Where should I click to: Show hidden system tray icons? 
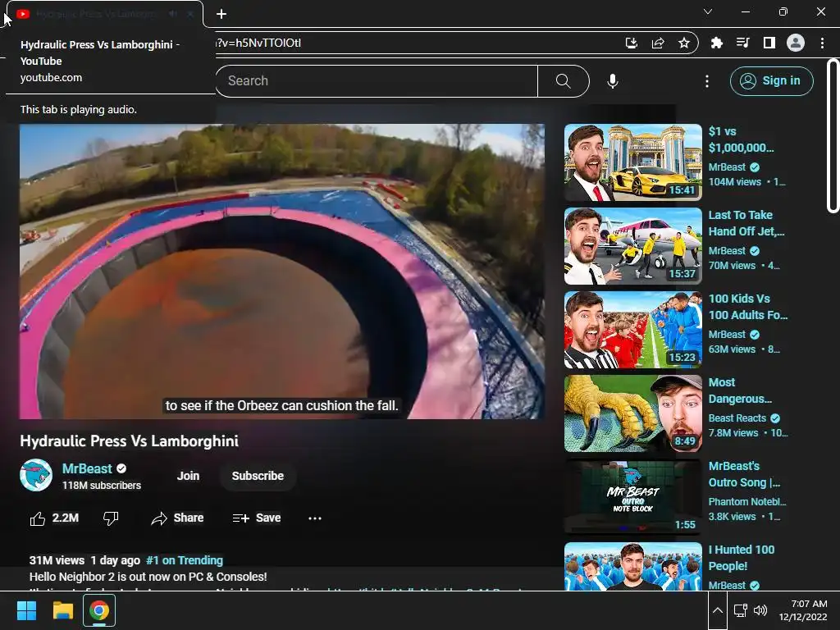[717, 610]
